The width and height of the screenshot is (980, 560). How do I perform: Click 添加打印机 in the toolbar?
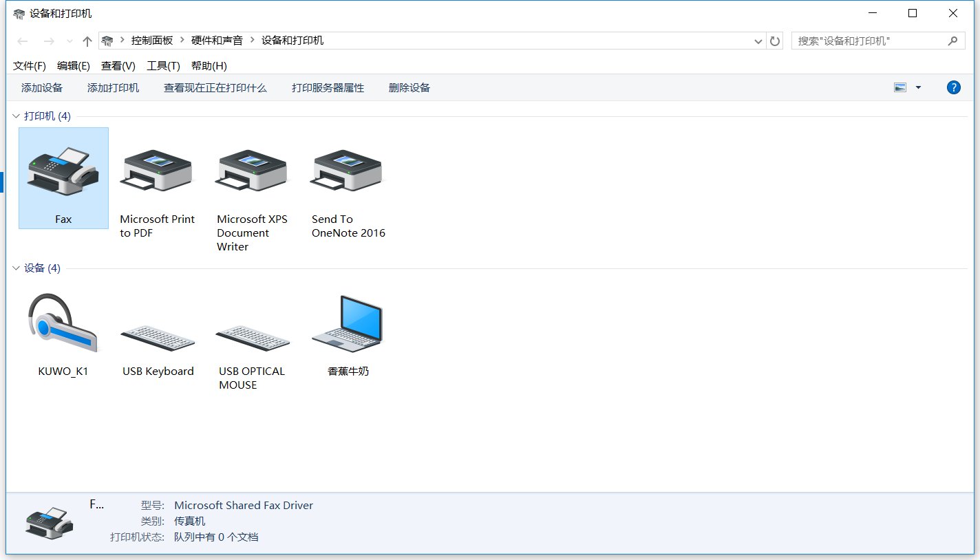pos(113,87)
